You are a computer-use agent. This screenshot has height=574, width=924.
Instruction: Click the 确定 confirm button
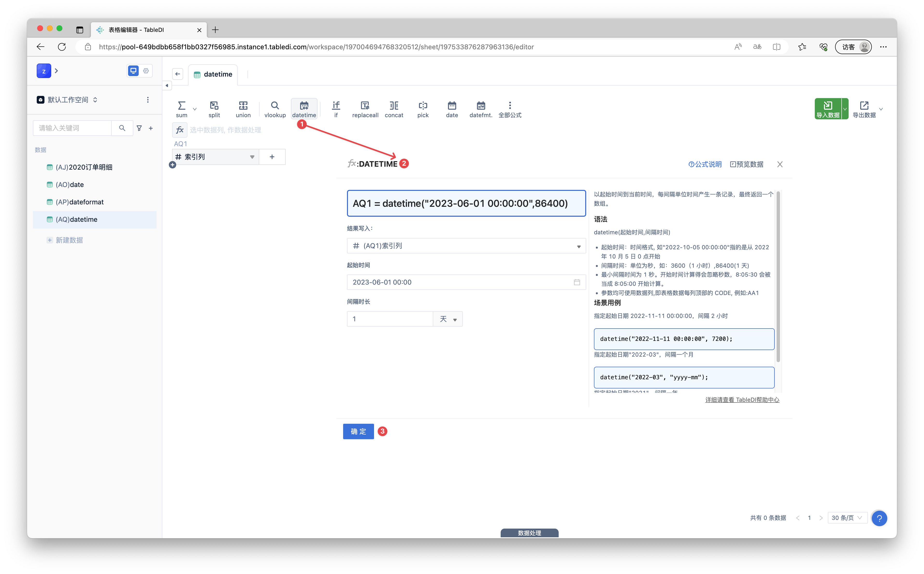click(x=358, y=431)
